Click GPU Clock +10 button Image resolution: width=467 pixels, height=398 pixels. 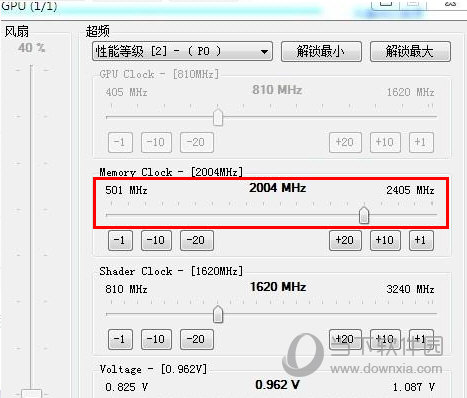pyautogui.click(x=385, y=142)
